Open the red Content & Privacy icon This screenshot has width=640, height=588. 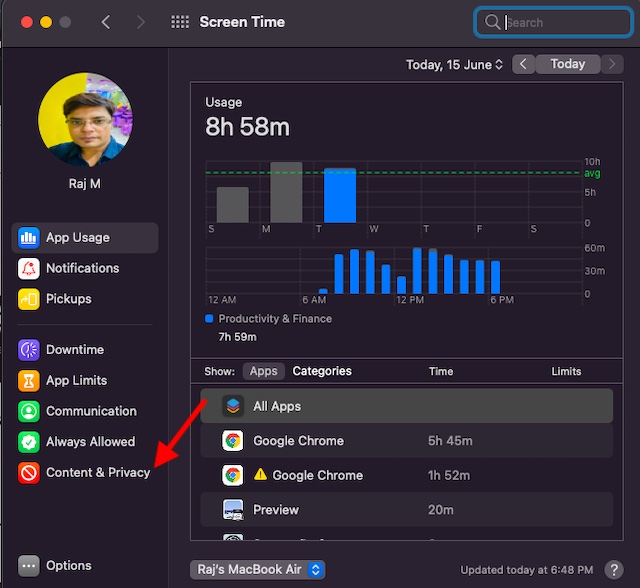point(29,473)
